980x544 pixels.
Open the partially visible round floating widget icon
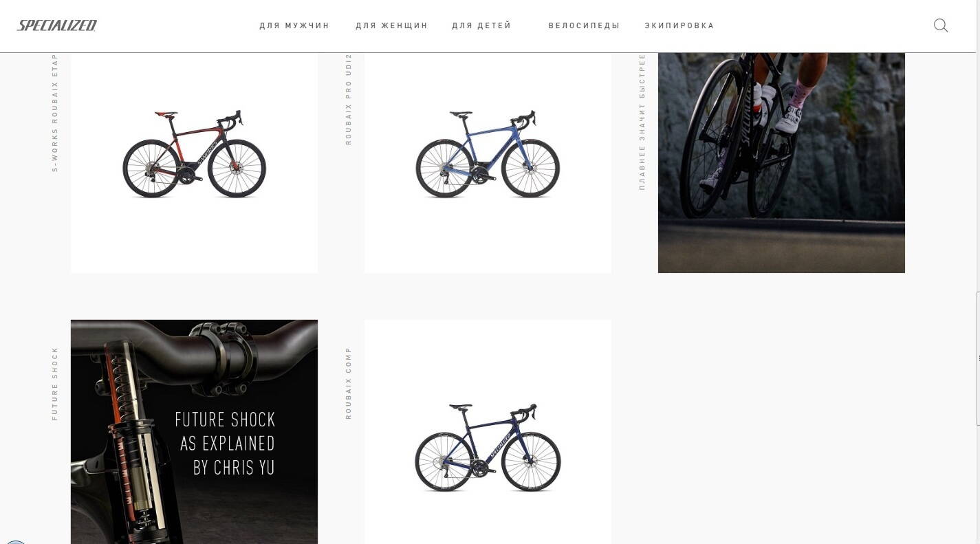[x=15, y=543]
